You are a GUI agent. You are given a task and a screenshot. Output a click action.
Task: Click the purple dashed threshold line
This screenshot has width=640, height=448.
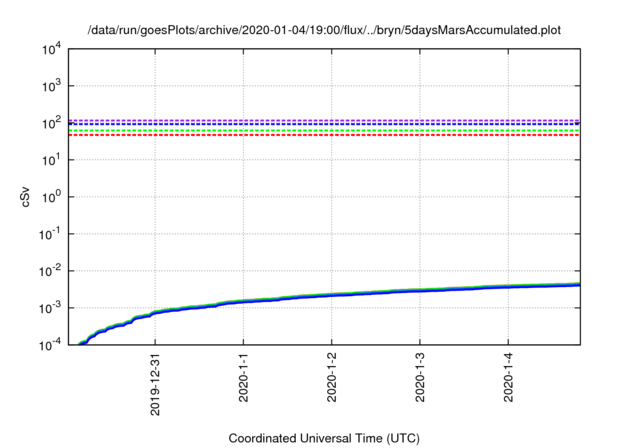(324, 120)
